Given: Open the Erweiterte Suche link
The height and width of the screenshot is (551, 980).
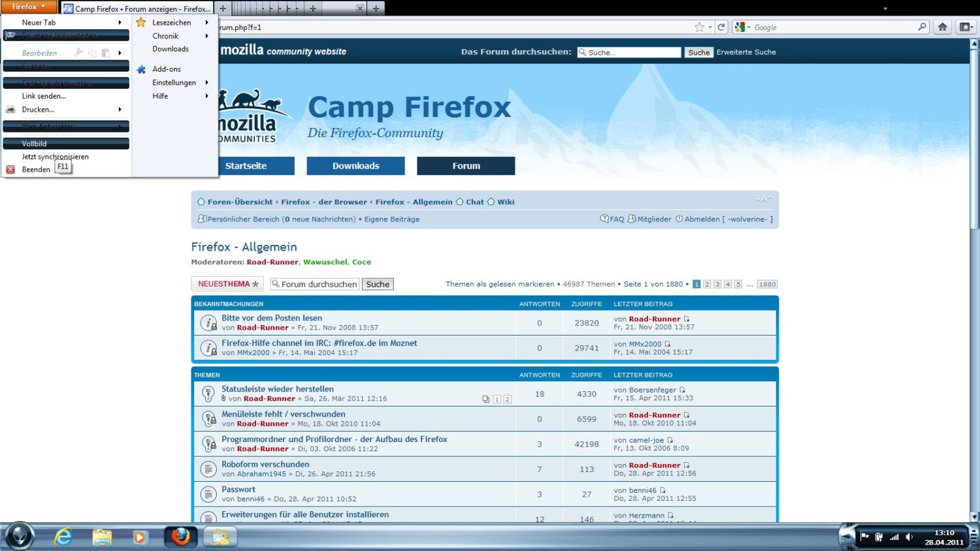Looking at the screenshot, I should (746, 52).
